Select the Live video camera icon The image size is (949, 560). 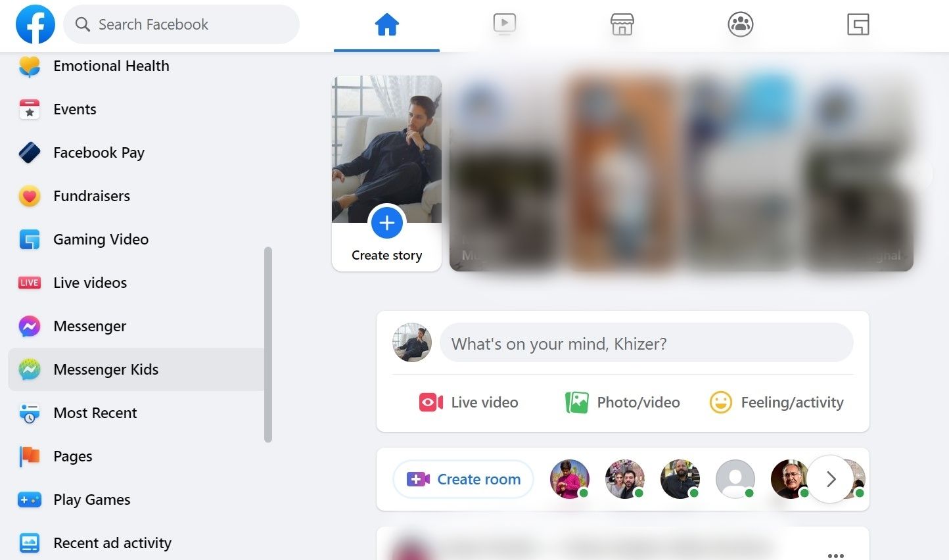point(430,402)
